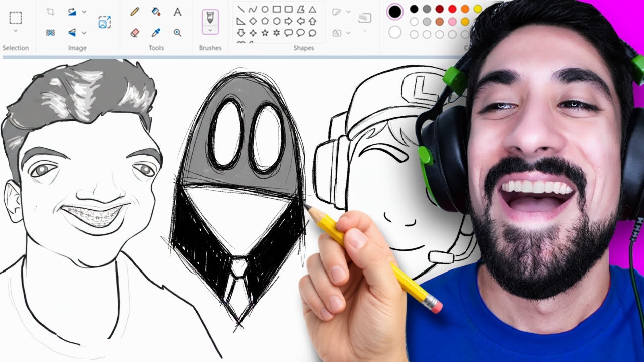Expand the Flip dropdown arrow
Screen dimensions: 644x362
[x=84, y=33]
